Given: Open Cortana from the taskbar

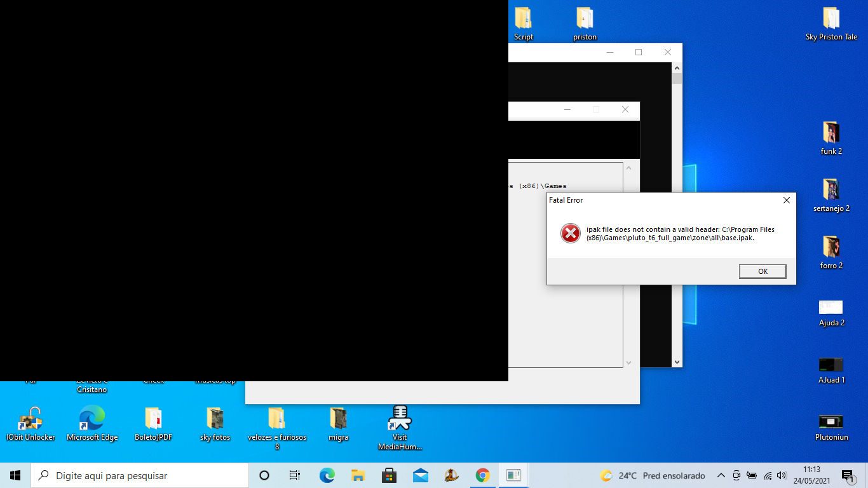Looking at the screenshot, I should [264, 475].
